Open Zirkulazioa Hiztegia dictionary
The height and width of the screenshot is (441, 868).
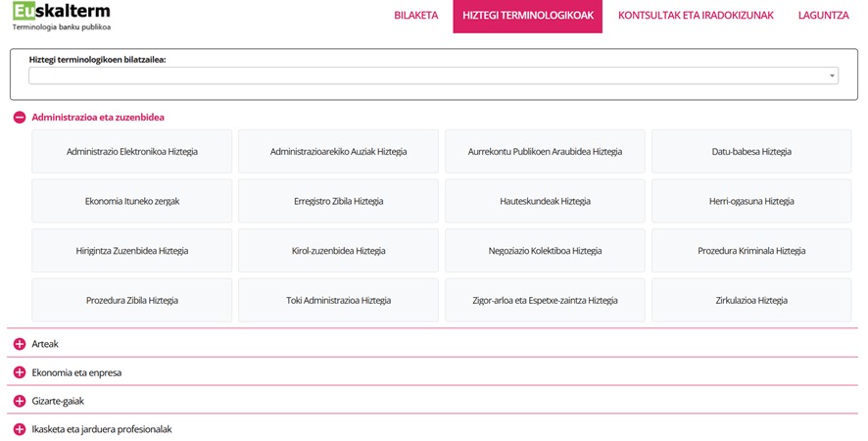pyautogui.click(x=751, y=300)
